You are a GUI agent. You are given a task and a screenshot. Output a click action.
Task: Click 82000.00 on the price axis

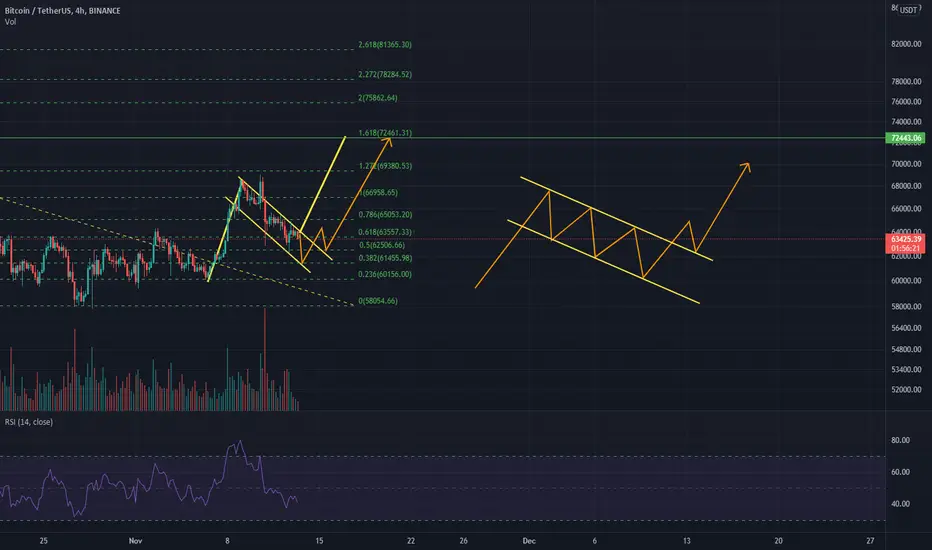point(906,44)
